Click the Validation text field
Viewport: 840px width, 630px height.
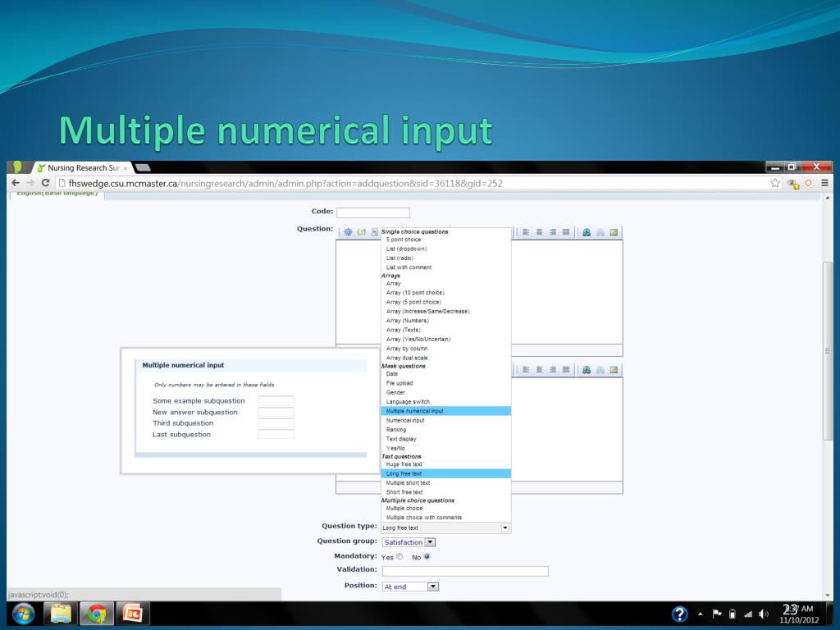[465, 571]
